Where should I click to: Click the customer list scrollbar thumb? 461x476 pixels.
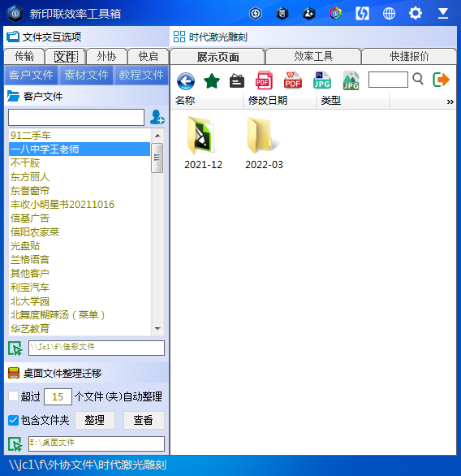[157, 158]
